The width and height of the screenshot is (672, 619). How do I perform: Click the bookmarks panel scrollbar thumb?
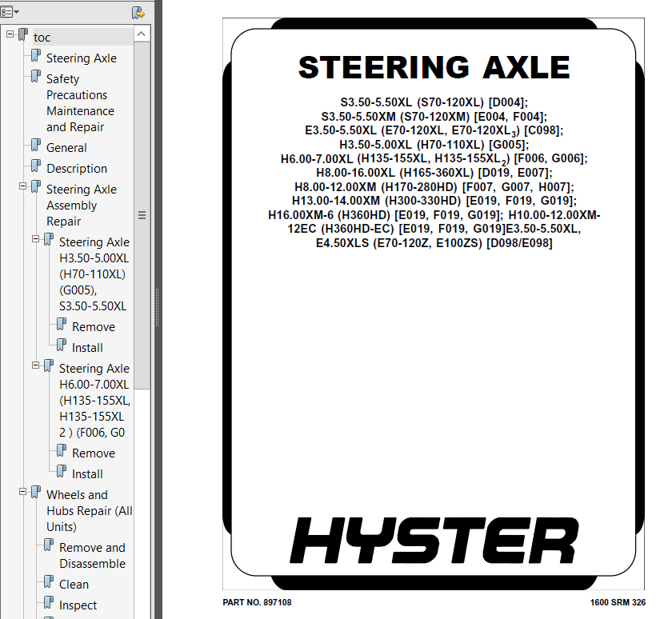[x=142, y=215]
